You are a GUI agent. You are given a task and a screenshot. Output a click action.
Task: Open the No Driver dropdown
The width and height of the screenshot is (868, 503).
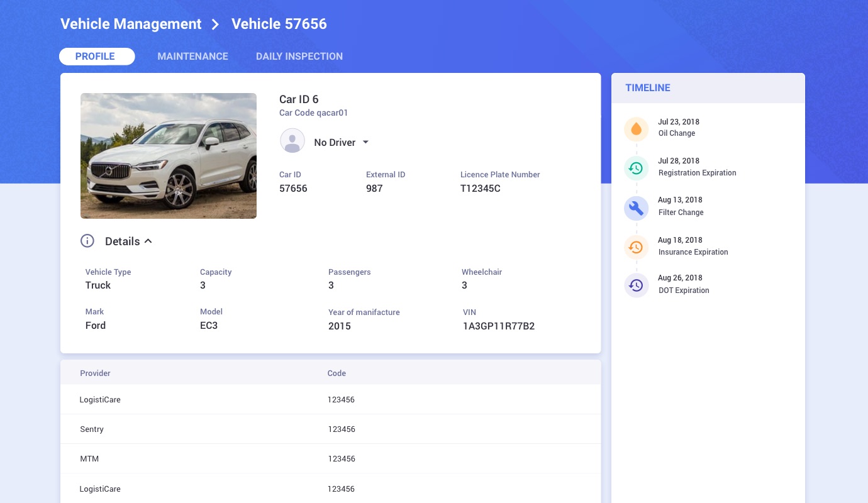pos(365,143)
